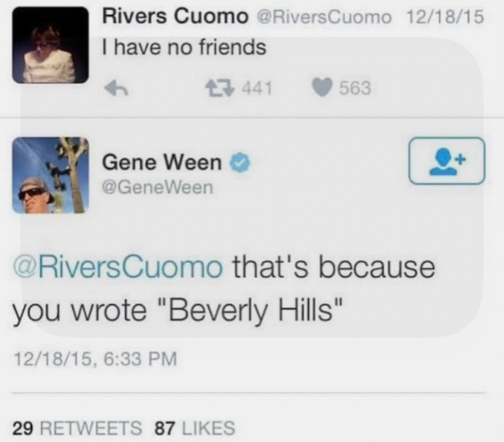Follow Gene Ween with the add-user button
The height and width of the screenshot is (442, 504).
pos(446,160)
